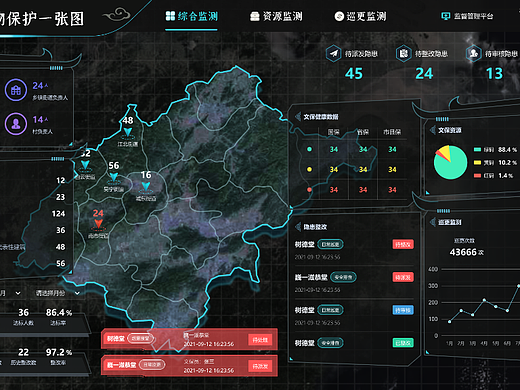This screenshot has height=390, width=520.
Task: Click the 13 pending review count
Action: [494, 74]
